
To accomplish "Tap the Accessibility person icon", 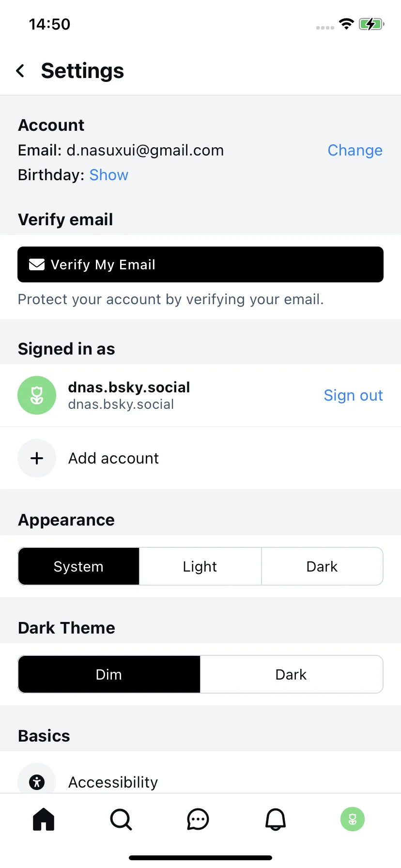I will (x=37, y=782).
